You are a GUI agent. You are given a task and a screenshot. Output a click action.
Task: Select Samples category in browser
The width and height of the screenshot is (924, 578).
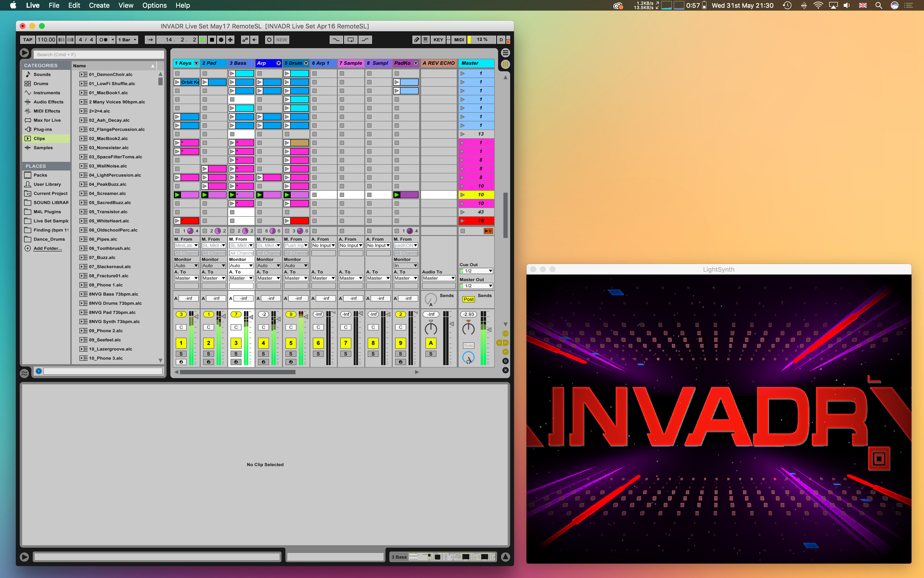click(x=43, y=148)
